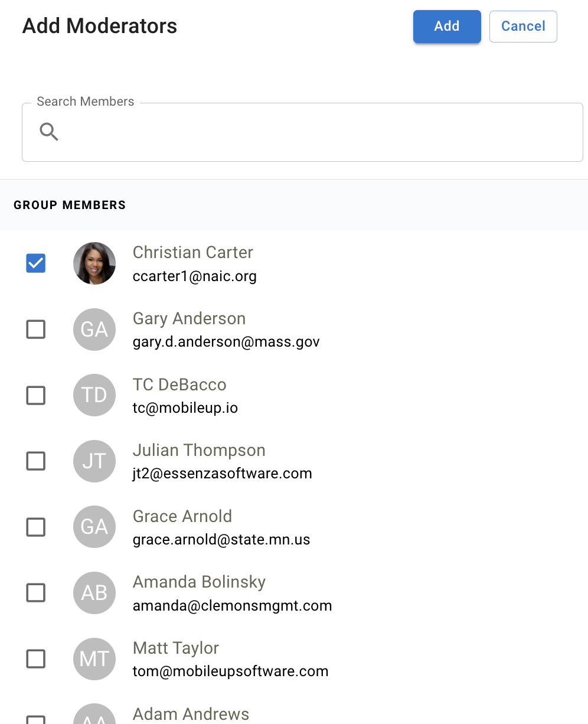The image size is (588, 724).
Task: Cancel adding moderators
Action: pyautogui.click(x=522, y=27)
